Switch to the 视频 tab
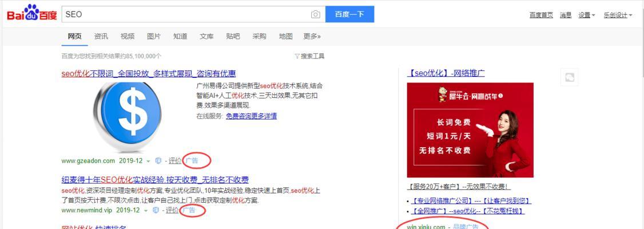This screenshot has width=644, height=229. tap(128, 36)
